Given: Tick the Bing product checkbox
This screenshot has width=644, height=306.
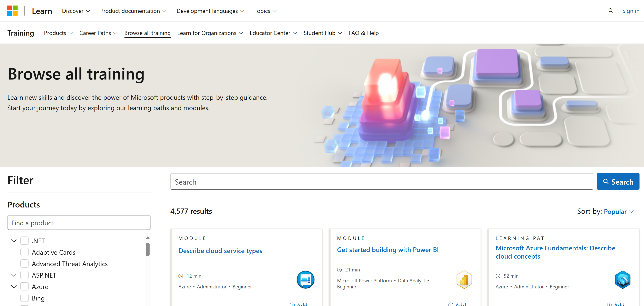Looking at the screenshot, I should [24, 298].
